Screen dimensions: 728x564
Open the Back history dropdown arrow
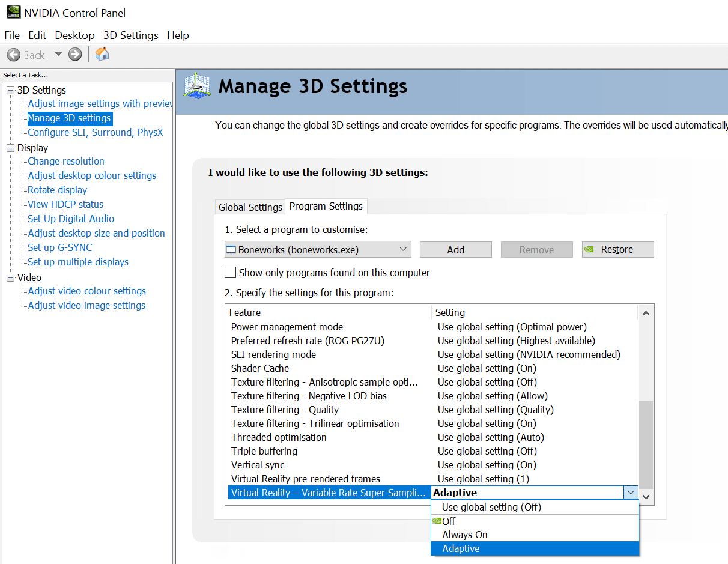click(58, 54)
